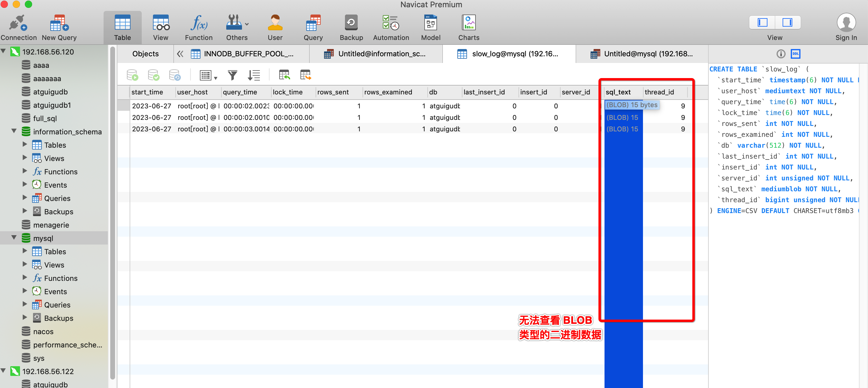868x388 pixels.
Task: Toggle the right sidebar view button
Action: click(787, 23)
